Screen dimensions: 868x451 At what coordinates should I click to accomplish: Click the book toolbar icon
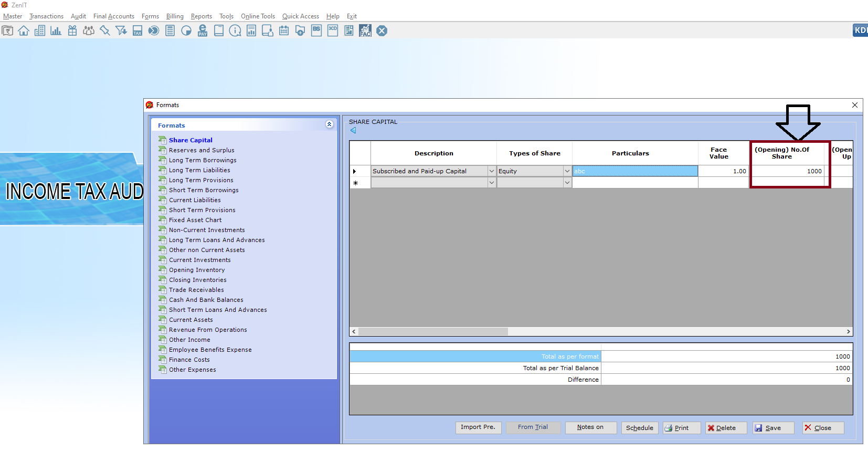219,31
